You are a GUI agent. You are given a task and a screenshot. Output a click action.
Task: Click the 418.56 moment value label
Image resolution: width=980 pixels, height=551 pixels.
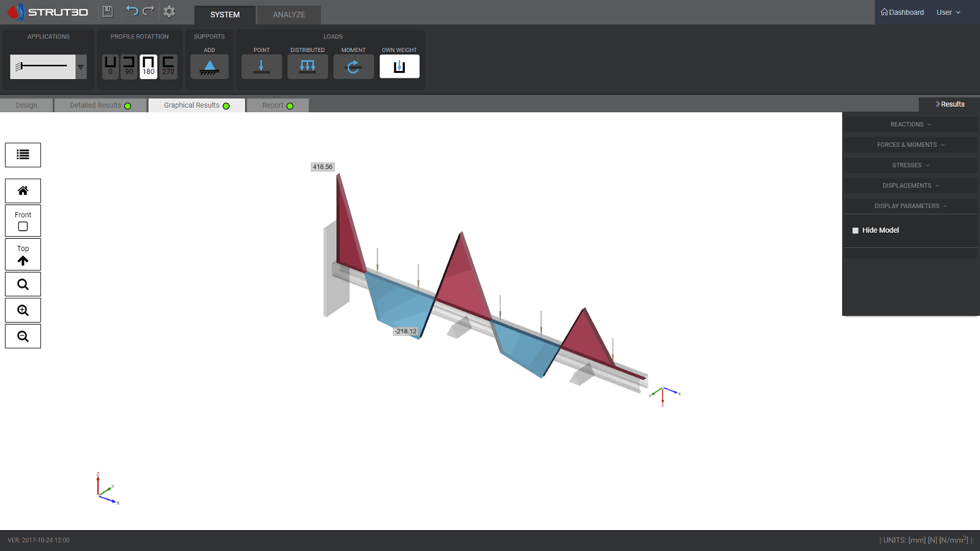click(x=322, y=167)
